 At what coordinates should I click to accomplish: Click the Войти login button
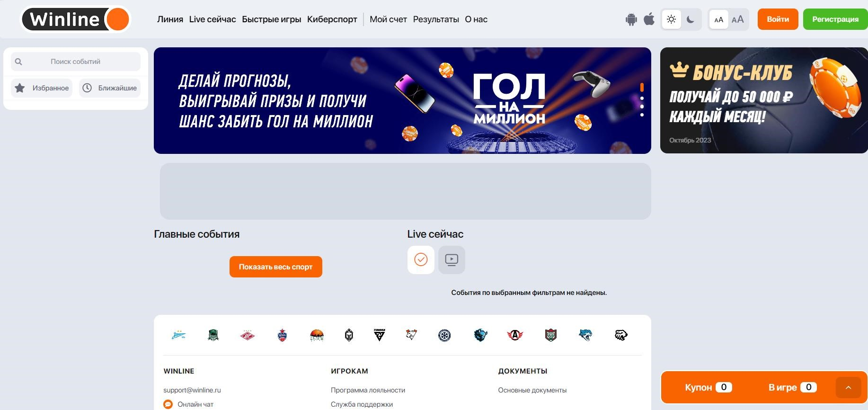point(778,19)
